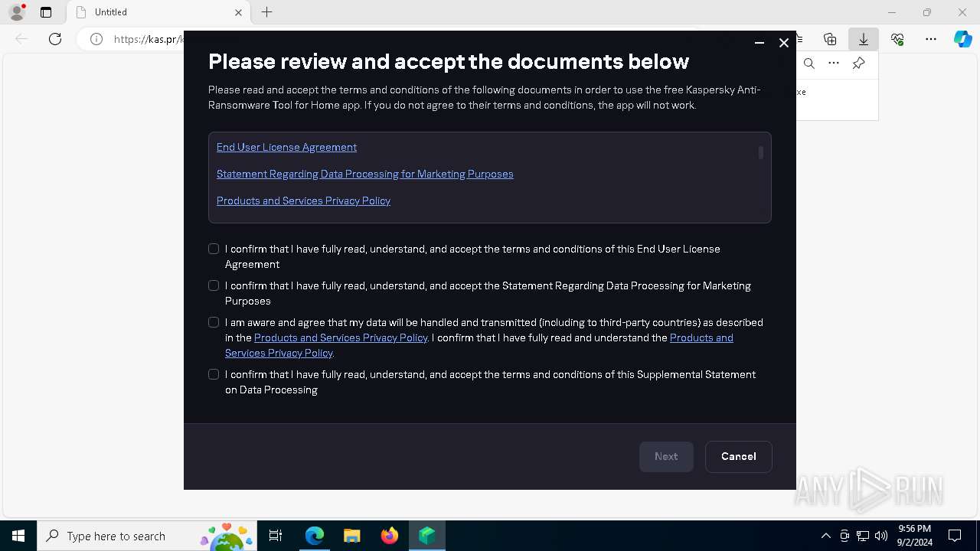Open network status tray icon
980x551 pixels.
pos(863,536)
